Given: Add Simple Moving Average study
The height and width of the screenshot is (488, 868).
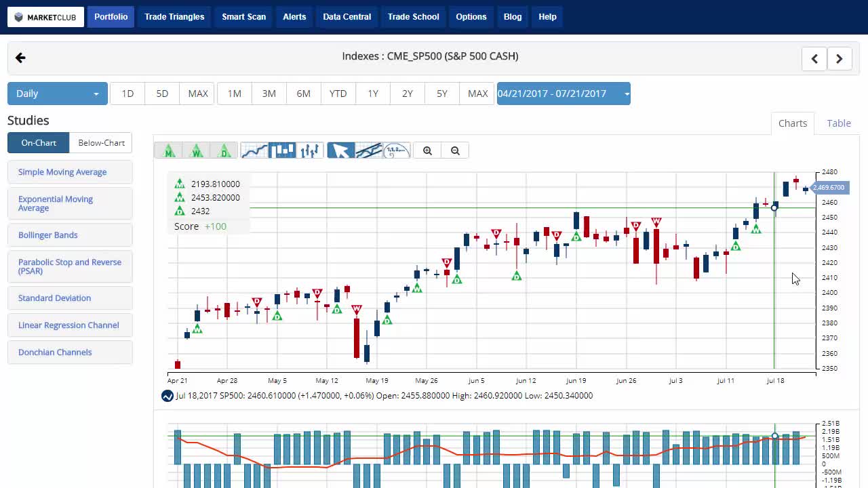Looking at the screenshot, I should [x=70, y=172].
